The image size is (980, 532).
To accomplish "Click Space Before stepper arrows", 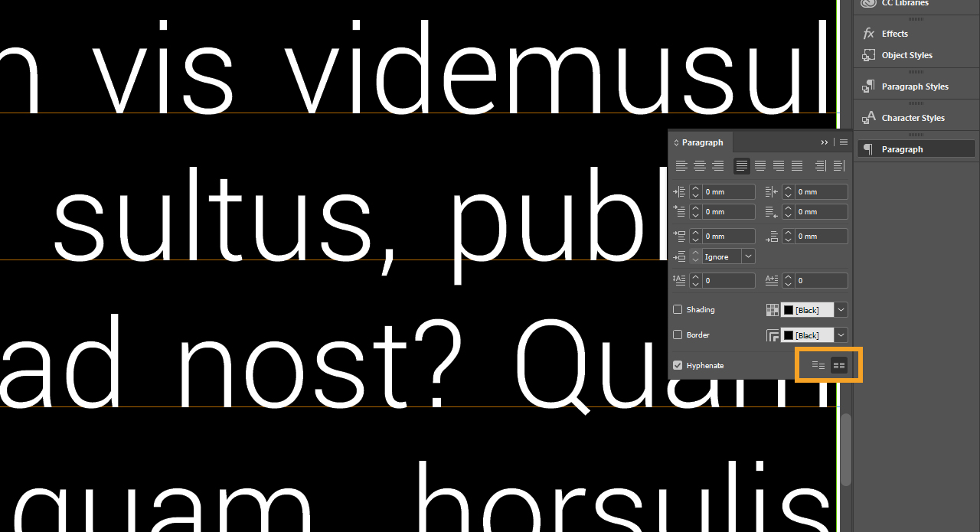I will [695, 236].
